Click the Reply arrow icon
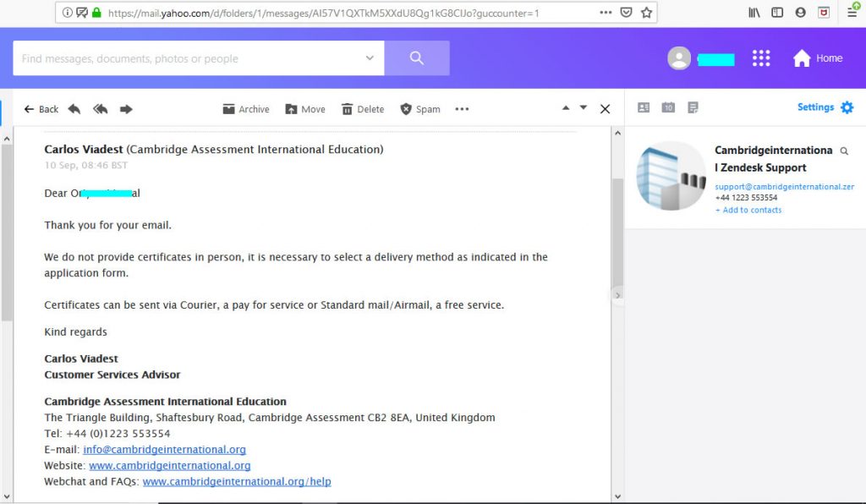 tap(74, 109)
